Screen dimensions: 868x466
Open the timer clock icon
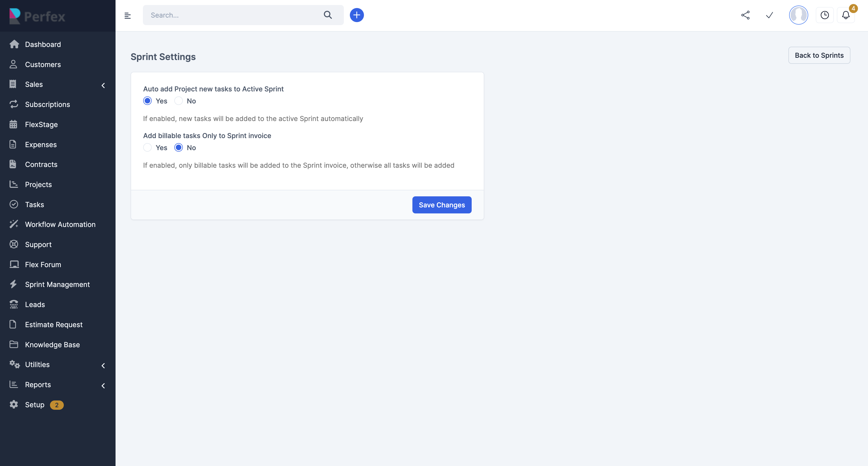(825, 15)
